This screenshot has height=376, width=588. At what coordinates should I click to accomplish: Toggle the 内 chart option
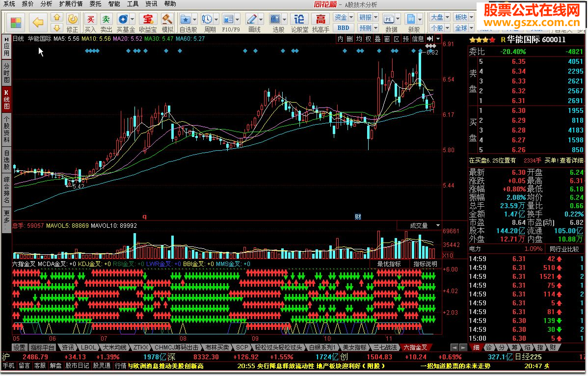(340, 39)
